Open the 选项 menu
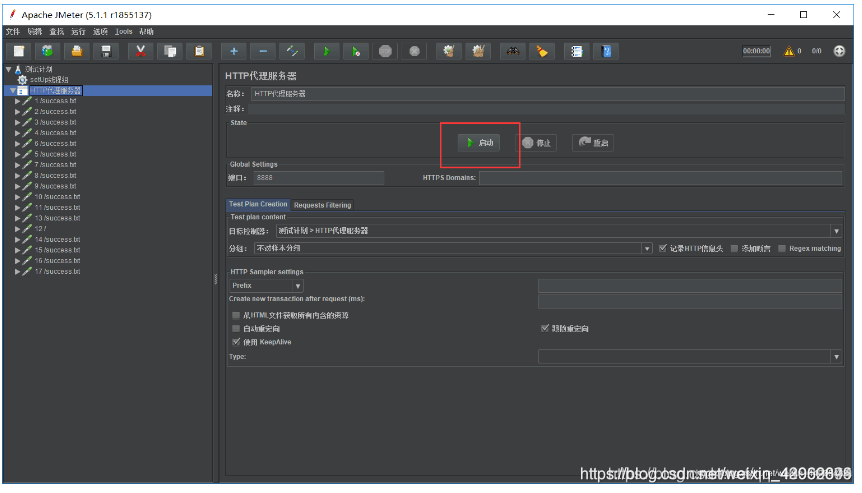 [x=100, y=32]
